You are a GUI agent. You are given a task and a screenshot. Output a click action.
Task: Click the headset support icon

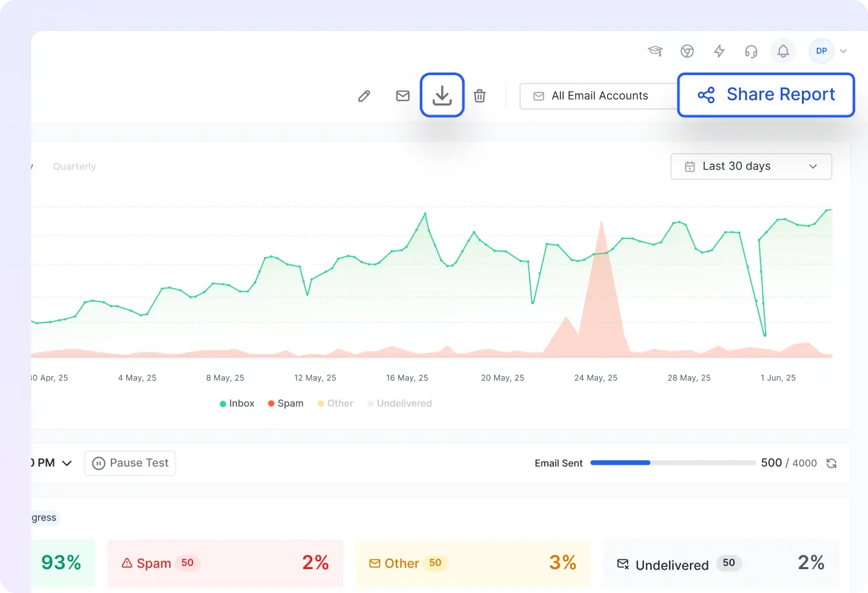pyautogui.click(x=751, y=51)
